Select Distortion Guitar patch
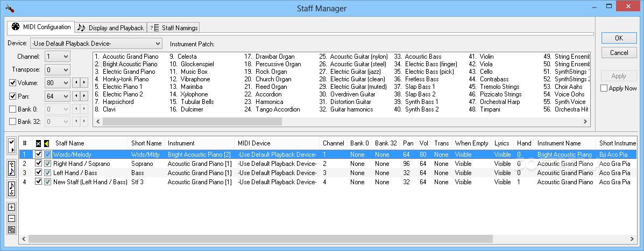Viewport: 644px width, 251px height. coord(344,102)
